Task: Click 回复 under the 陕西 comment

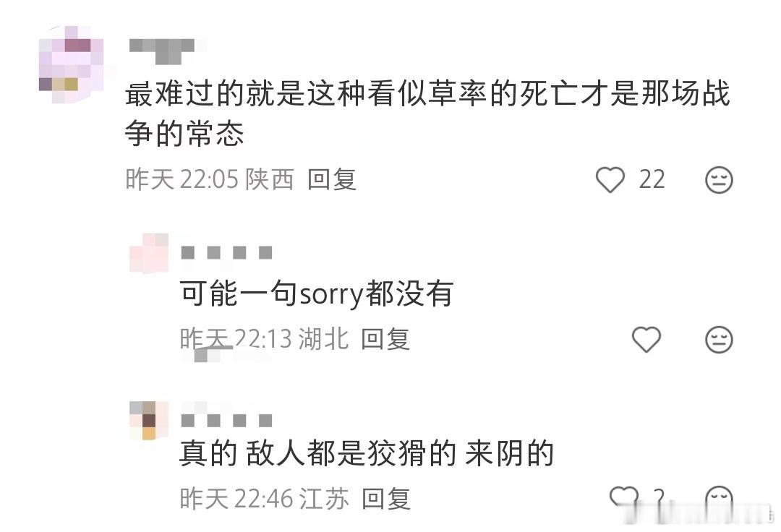Action: [x=332, y=179]
